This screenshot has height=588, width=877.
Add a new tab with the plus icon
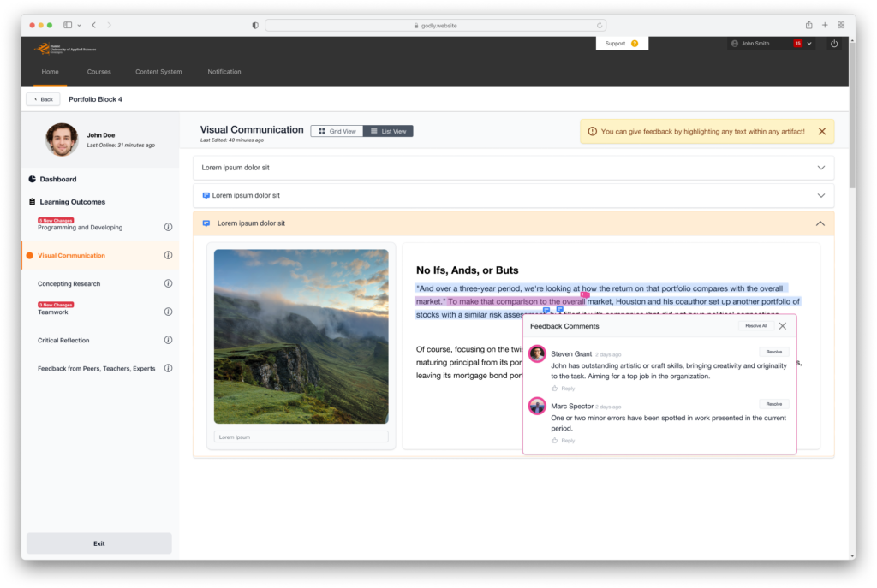point(825,25)
